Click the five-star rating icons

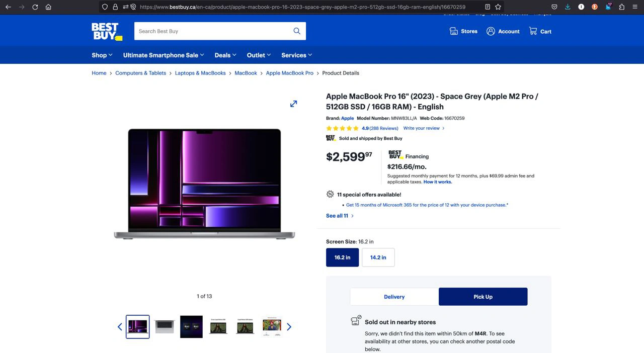343,128
